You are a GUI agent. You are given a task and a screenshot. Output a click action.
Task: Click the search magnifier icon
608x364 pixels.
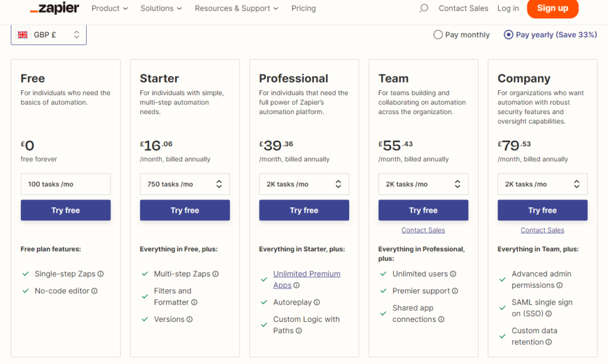pyautogui.click(x=424, y=8)
